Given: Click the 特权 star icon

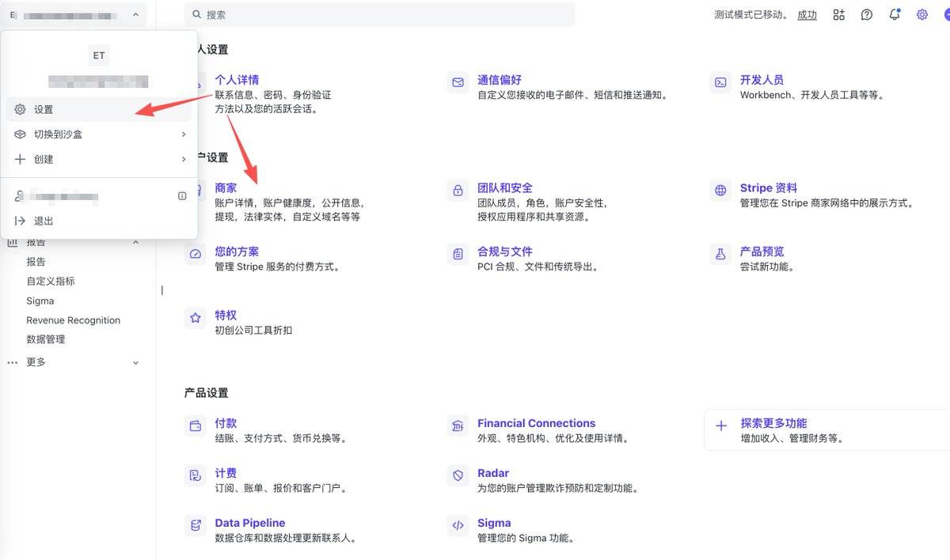Looking at the screenshot, I should point(195,318).
